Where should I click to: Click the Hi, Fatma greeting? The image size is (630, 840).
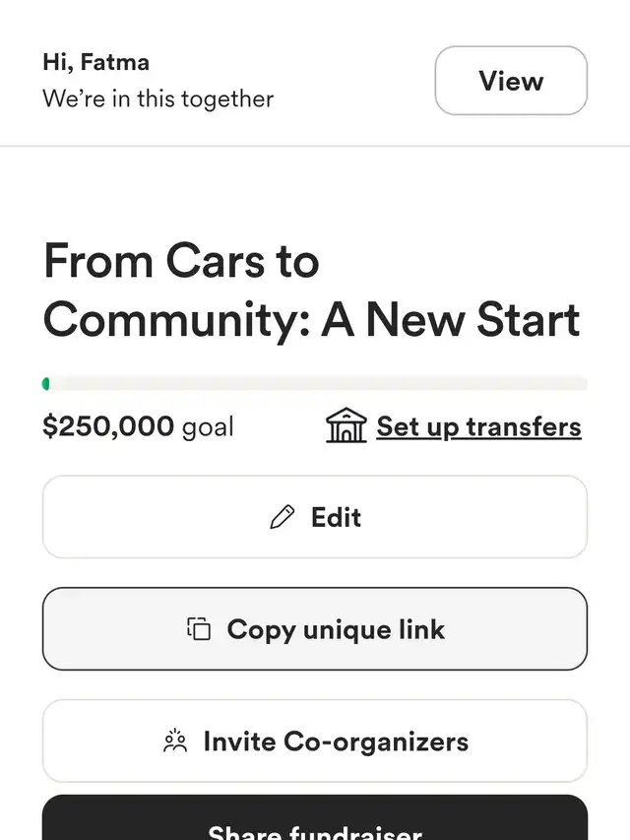click(x=95, y=62)
